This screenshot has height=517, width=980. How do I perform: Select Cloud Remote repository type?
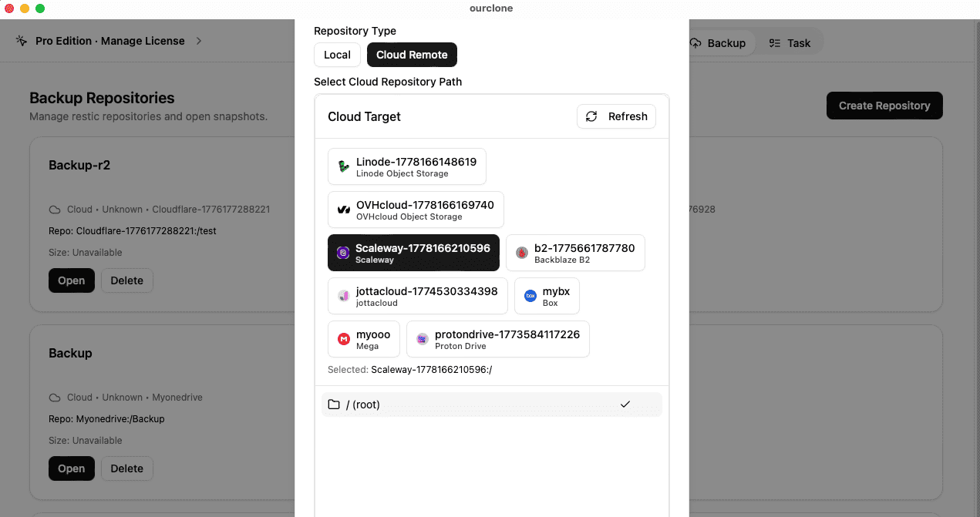tap(412, 55)
